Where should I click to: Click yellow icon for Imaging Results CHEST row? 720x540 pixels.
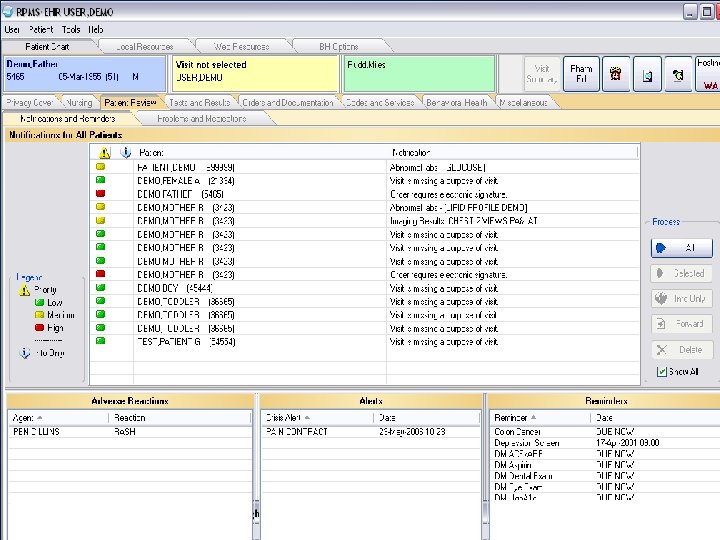tap(101, 220)
